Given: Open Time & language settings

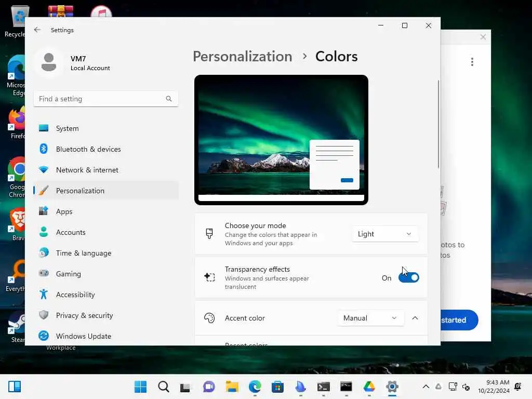Looking at the screenshot, I should [106, 253].
